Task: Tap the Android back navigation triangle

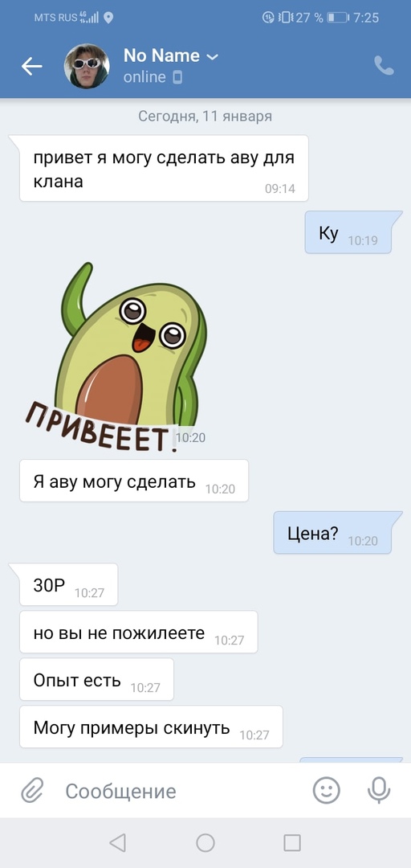Action: [x=117, y=842]
